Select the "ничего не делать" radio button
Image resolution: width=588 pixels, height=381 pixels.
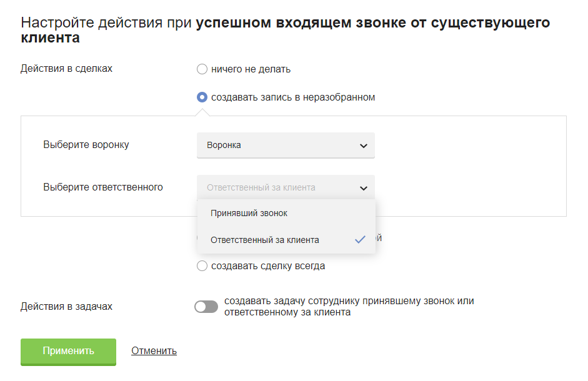202,69
